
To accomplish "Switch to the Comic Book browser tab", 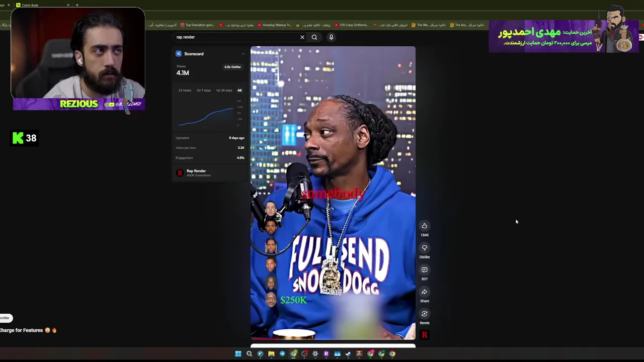I will click(x=42, y=5).
